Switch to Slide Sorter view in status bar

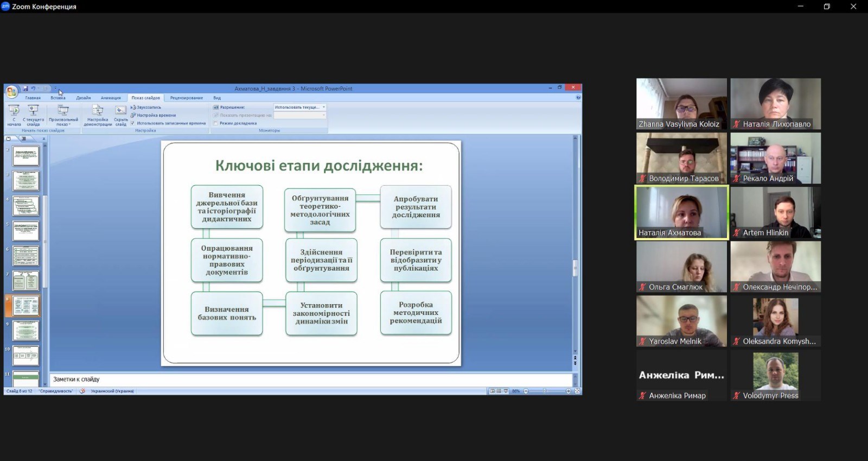[499, 391]
